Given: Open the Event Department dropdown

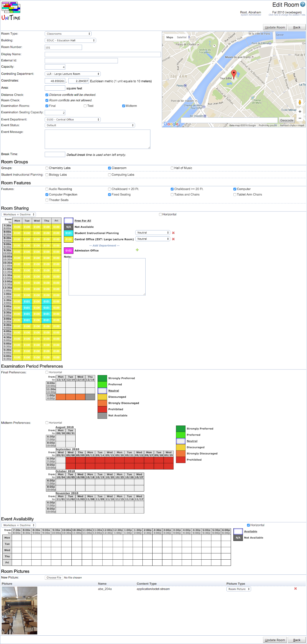Looking at the screenshot, I should (72, 119).
